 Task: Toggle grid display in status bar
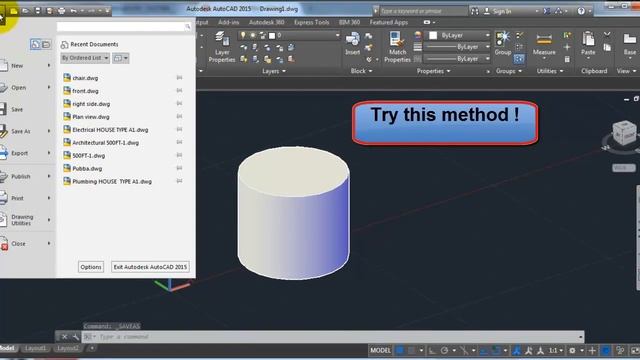pos(400,350)
